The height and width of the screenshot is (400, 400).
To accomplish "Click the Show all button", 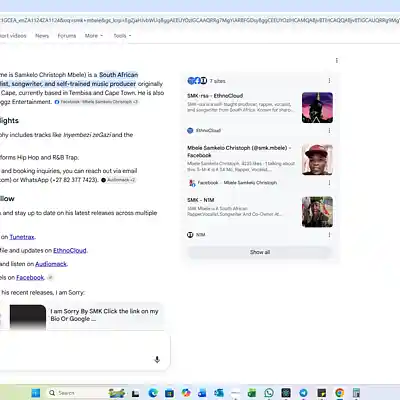I will pos(260,252).
